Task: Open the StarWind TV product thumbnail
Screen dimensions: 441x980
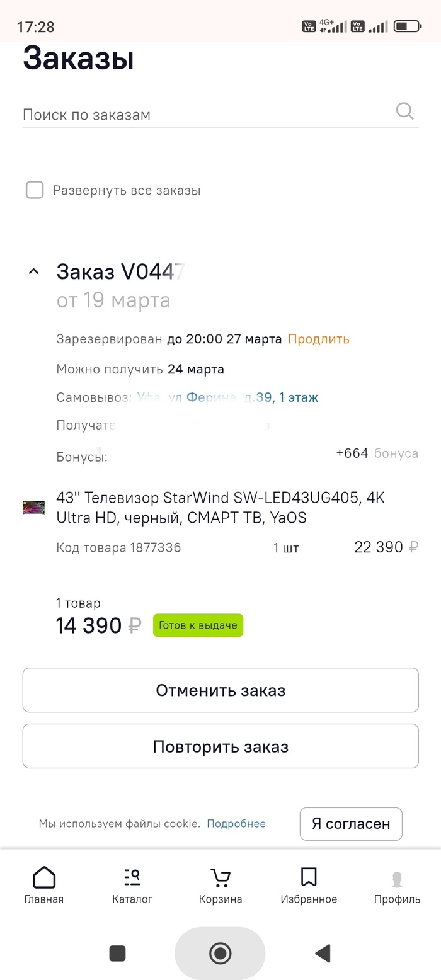Action: coord(34,508)
